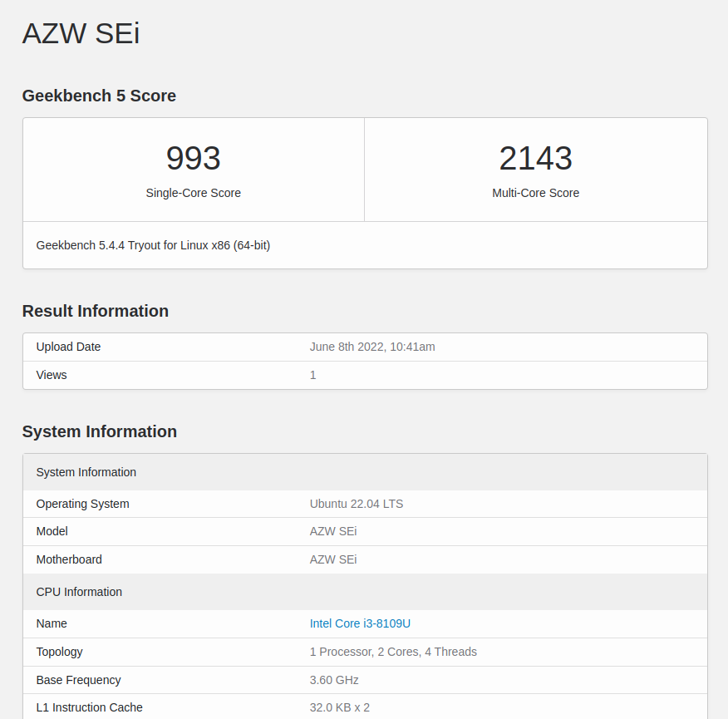Select the '3.60 GHz' value
The width and height of the screenshot is (728, 719).
tap(334, 680)
